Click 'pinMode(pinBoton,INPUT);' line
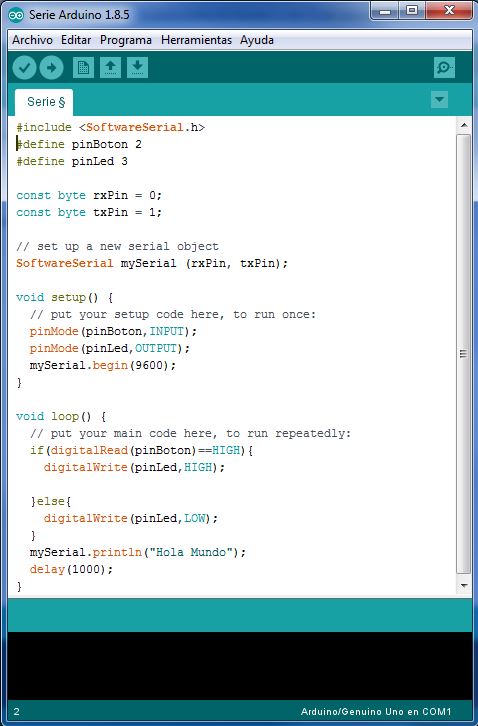The width and height of the screenshot is (478, 726). tap(113, 332)
